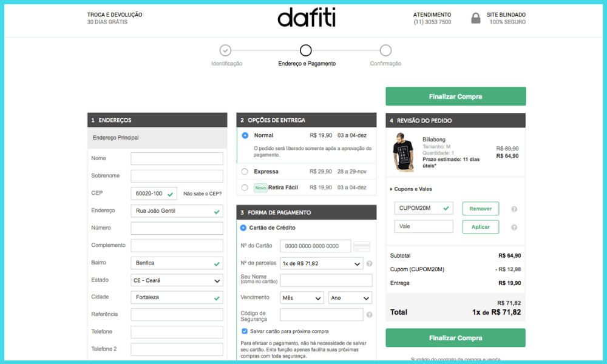
Task: Select the Endereço e Pagamento step
Action: pyautogui.click(x=305, y=50)
